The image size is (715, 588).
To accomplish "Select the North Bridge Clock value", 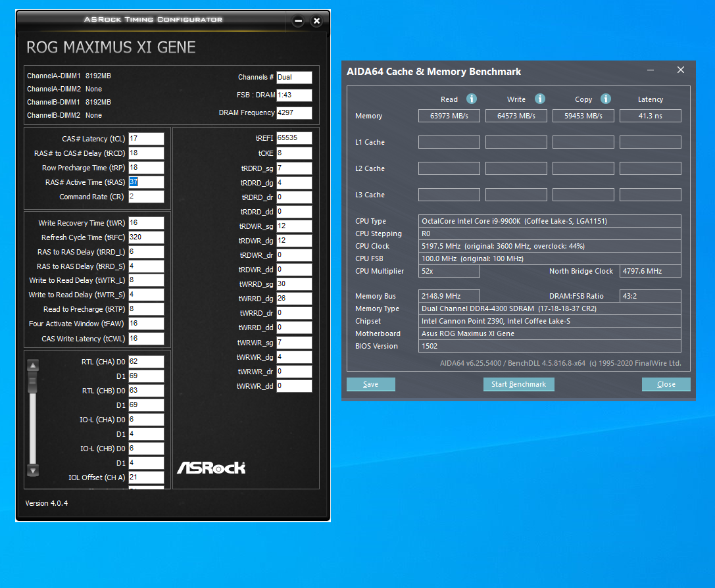I will [651, 271].
